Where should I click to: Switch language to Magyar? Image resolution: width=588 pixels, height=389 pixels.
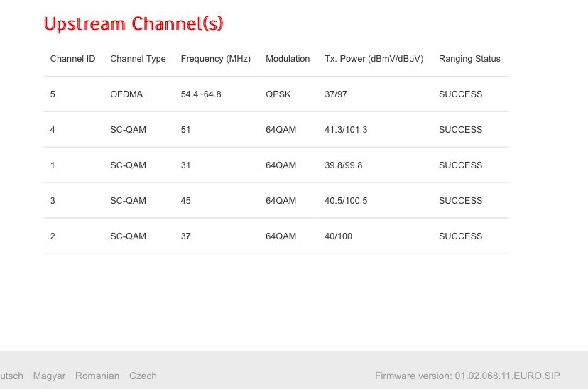49,376
